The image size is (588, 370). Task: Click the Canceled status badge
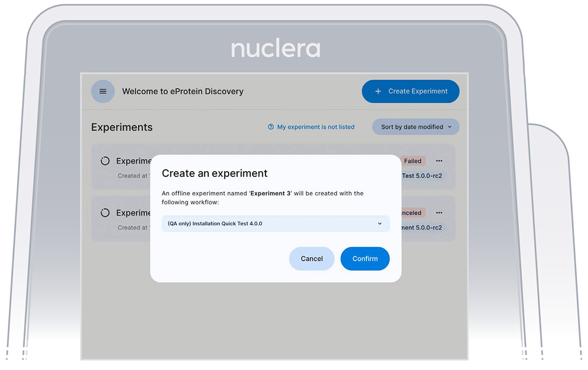click(x=413, y=213)
